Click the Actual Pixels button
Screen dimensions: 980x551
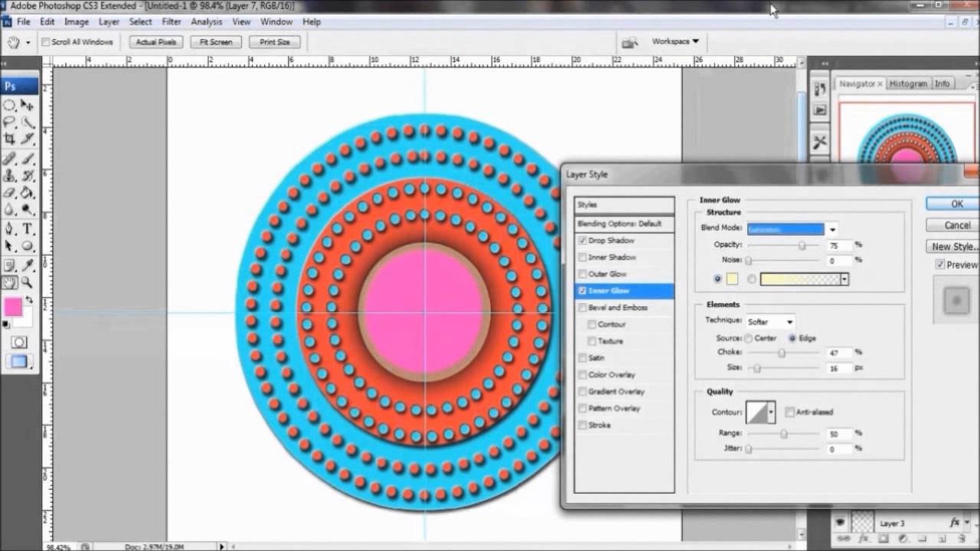tap(156, 42)
